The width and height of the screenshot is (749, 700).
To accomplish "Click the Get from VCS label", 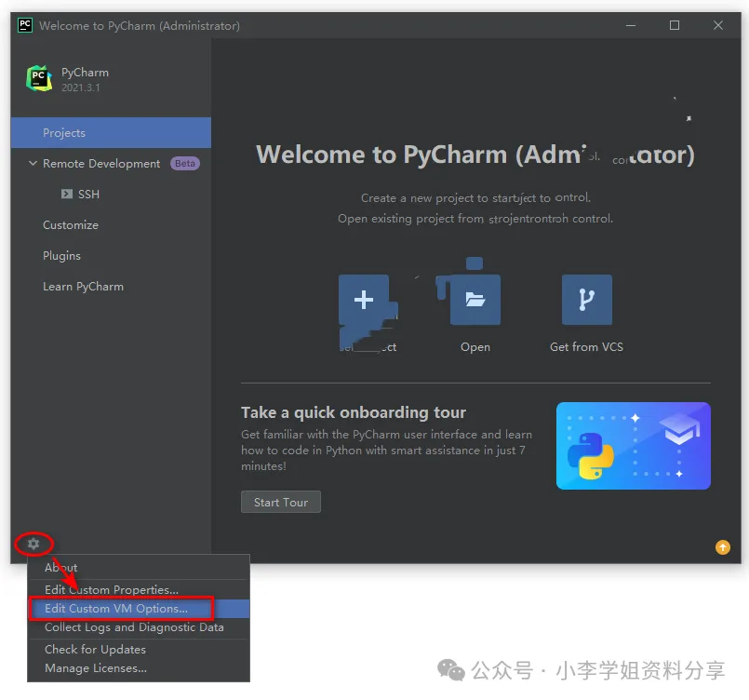I will (x=586, y=347).
